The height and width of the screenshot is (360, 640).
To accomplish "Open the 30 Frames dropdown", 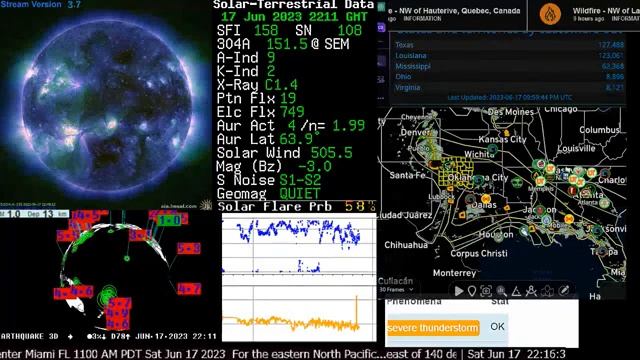I will tap(396, 289).
